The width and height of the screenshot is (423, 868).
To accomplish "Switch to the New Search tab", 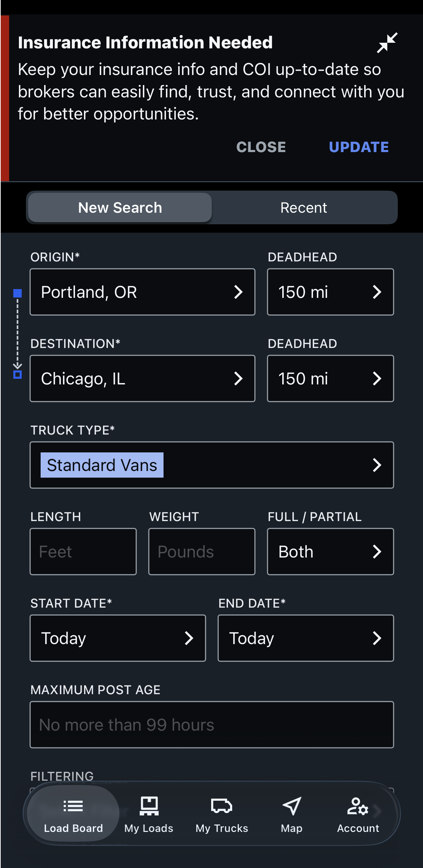I will click(120, 207).
